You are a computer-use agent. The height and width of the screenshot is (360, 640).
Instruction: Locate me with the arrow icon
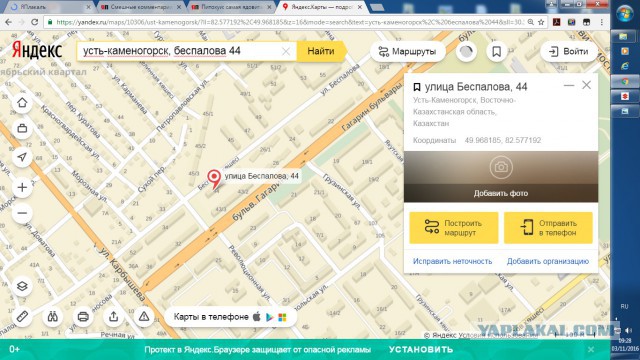coord(22,157)
